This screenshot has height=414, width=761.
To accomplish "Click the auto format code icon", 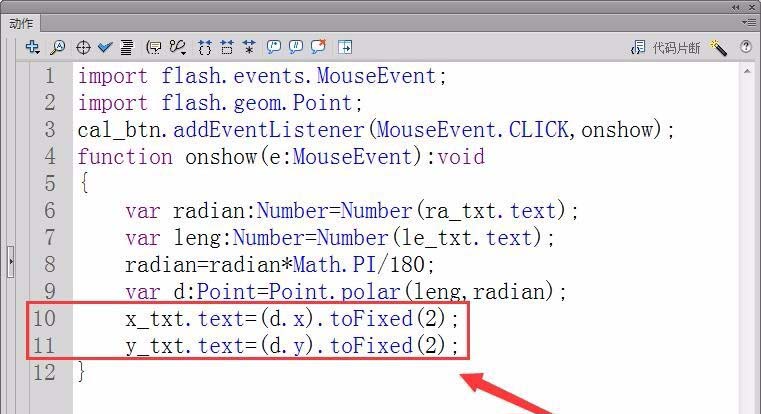I will coord(127,47).
